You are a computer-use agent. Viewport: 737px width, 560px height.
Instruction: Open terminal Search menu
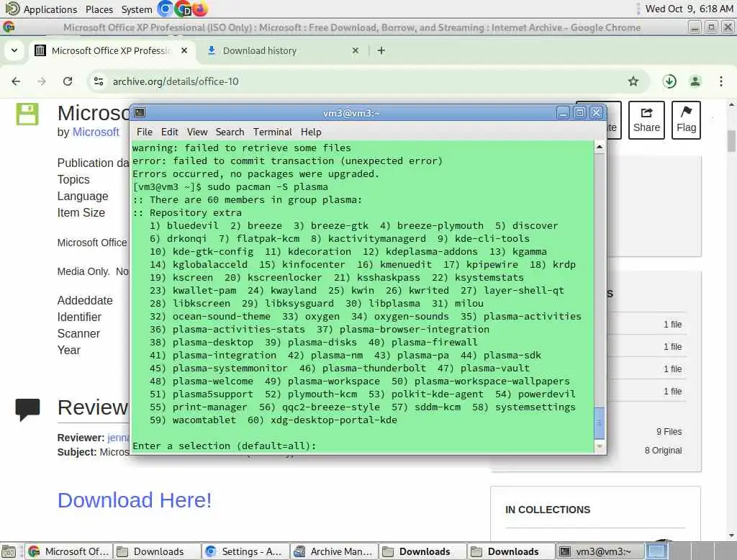pos(230,132)
